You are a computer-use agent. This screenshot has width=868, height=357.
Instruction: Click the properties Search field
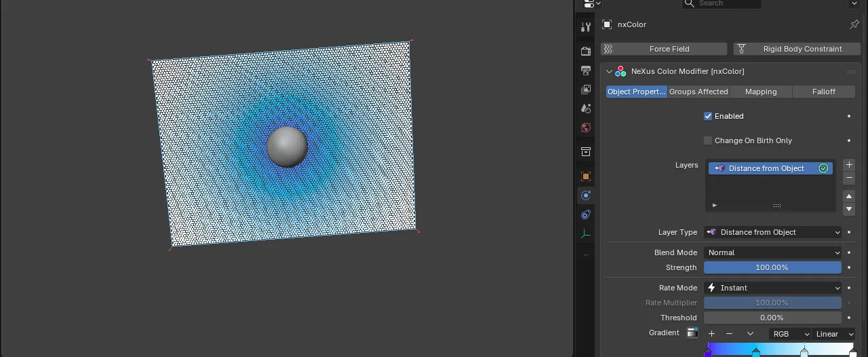click(x=722, y=3)
